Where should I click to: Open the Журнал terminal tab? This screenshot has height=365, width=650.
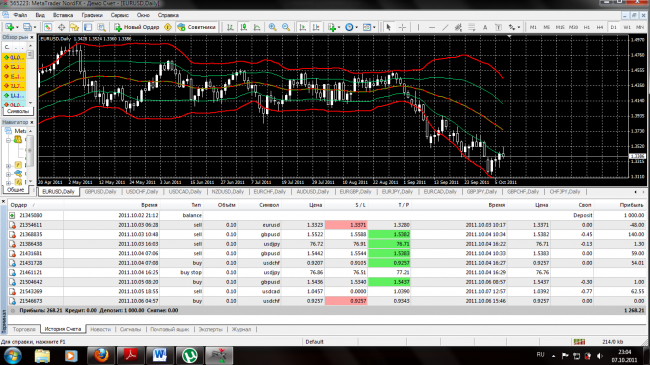click(x=241, y=329)
